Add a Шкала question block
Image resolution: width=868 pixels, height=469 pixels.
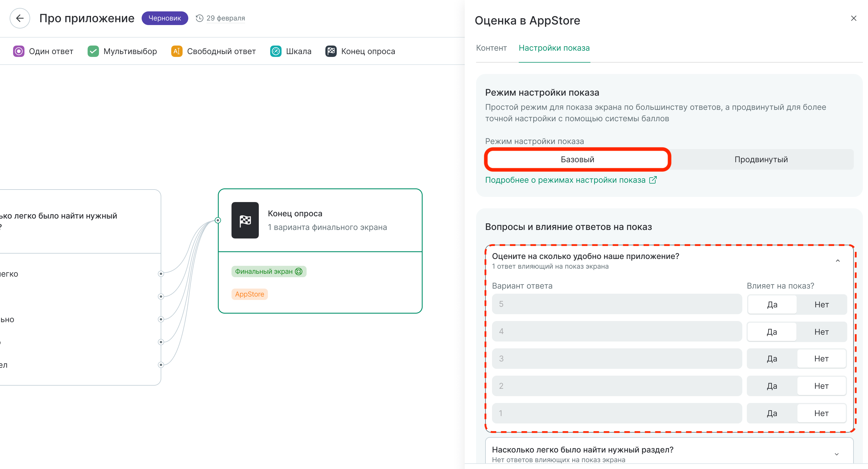coord(291,51)
